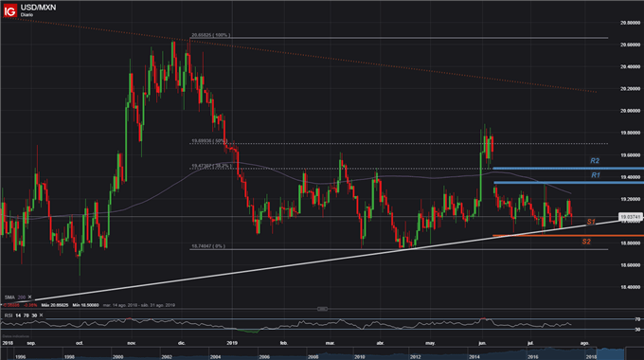Grab the RSI panel resize handle
This screenshot has width=644, height=360.
tap(322, 309)
